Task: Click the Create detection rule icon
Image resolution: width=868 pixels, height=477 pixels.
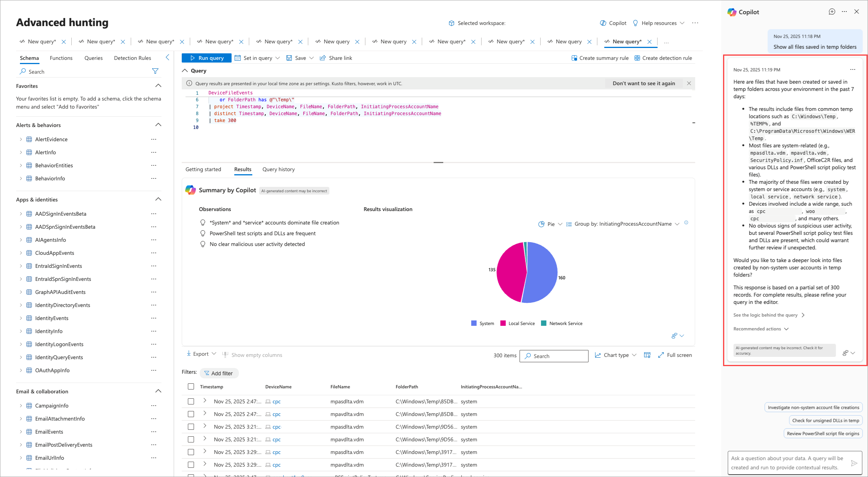Action: [x=637, y=58]
